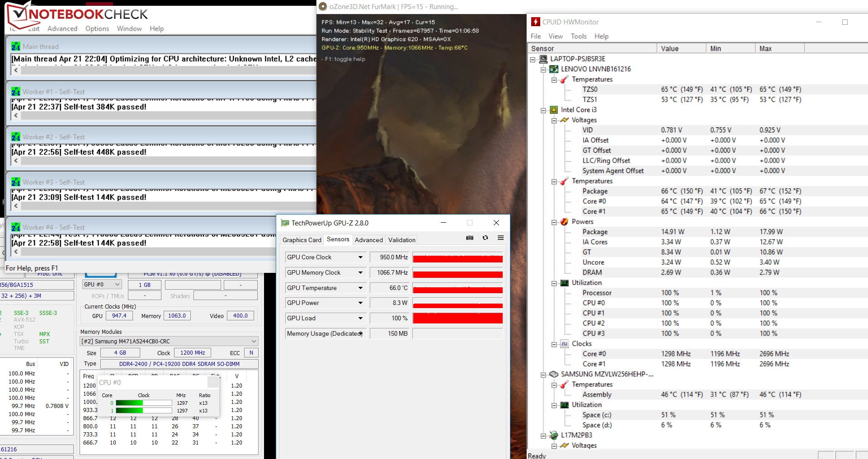Image resolution: width=868 pixels, height=459 pixels.
Task: Click the GPU-Z screenshot camera icon
Action: 470,238
